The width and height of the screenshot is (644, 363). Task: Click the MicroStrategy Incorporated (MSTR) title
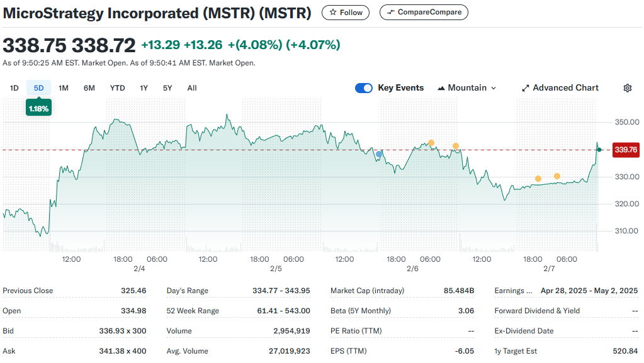point(157,13)
